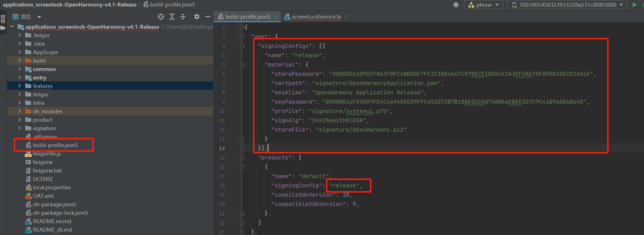Open hvigorw.bat in project tree
The image size is (644, 235).
(x=47, y=170)
